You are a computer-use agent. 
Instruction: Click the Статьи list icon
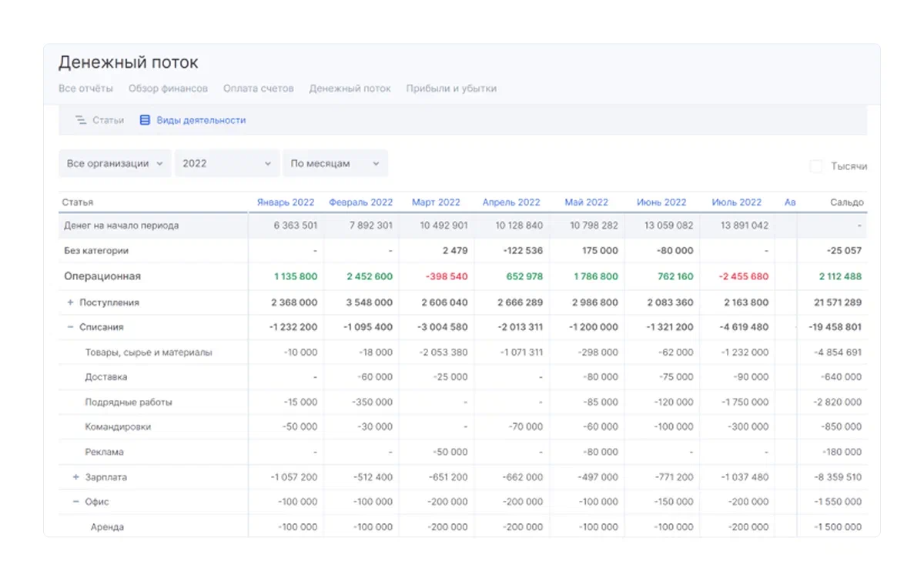tap(81, 120)
